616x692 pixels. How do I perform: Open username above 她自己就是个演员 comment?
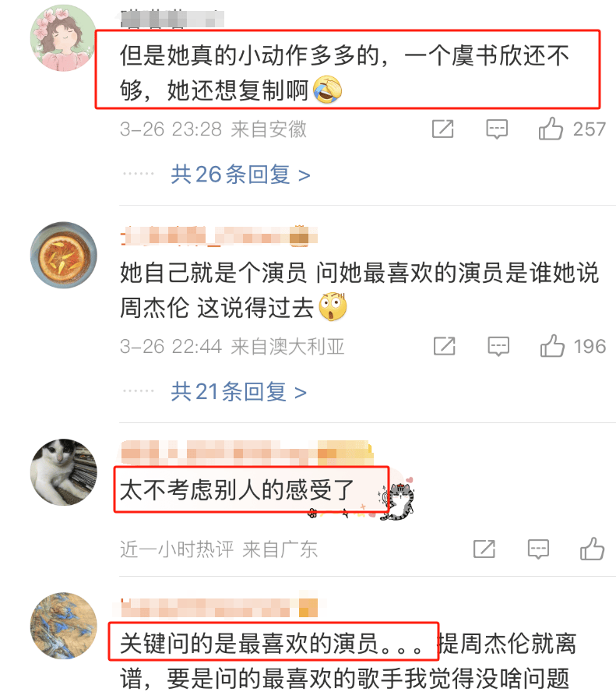(x=219, y=235)
